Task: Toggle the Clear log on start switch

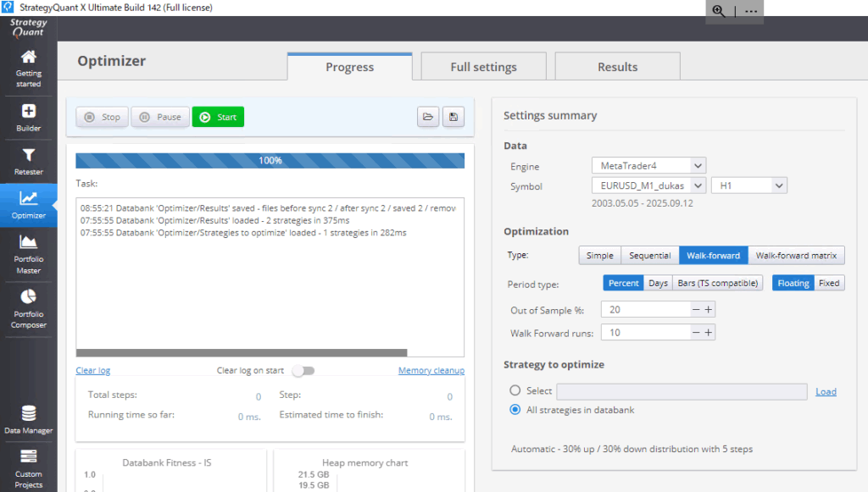Action: click(303, 371)
